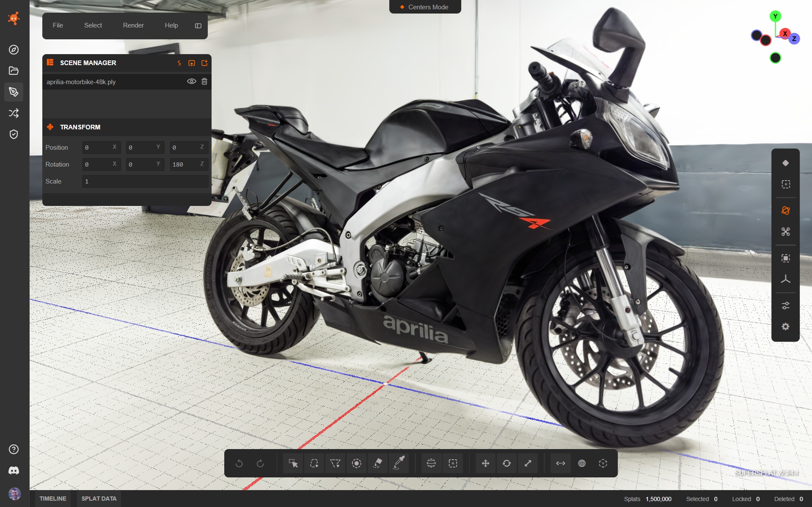This screenshot has height=507, width=812.
Task: Pick the eyedropper color select tool
Action: click(x=399, y=463)
